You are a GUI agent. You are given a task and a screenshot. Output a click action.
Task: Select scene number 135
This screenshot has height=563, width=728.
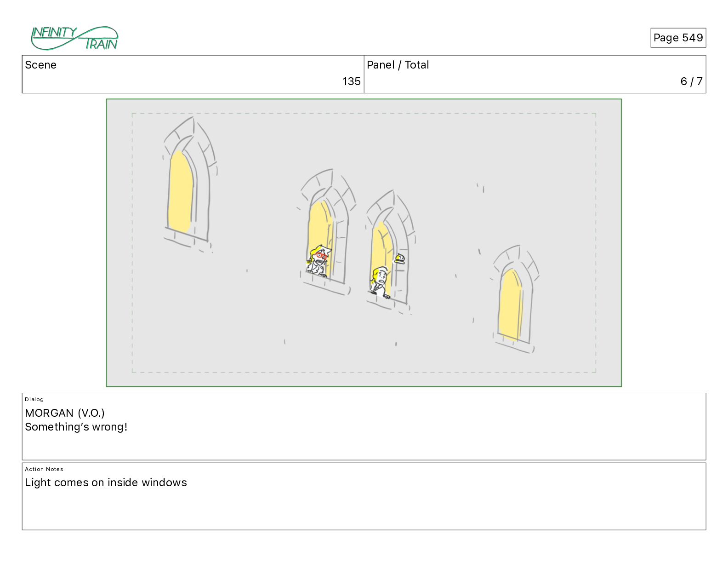(351, 81)
